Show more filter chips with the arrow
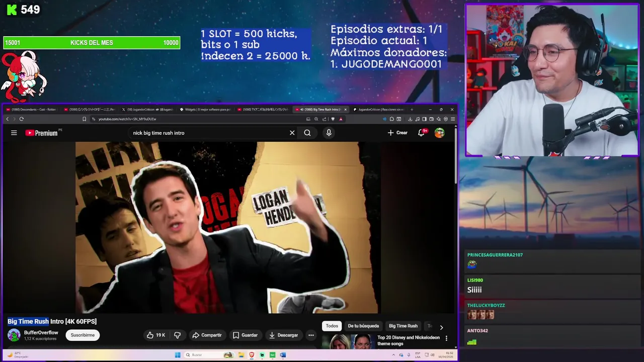The width and height of the screenshot is (644, 362). [441, 327]
